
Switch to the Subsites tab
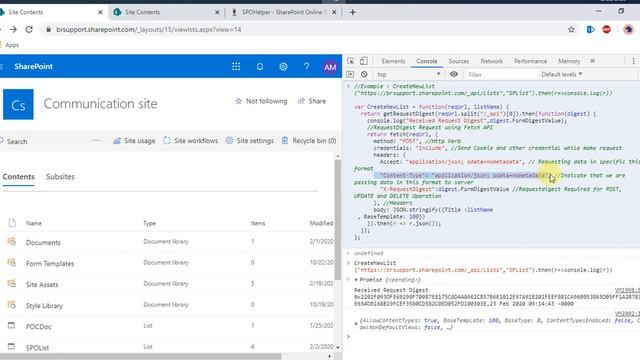60,177
